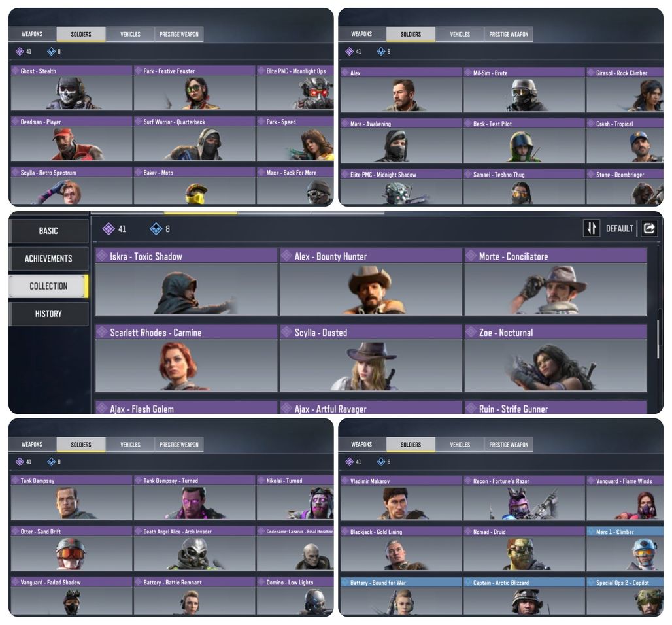Screen dimensions: 672x625
Task: Select the Scarlett Rhodes - Carmine card
Action: [186, 359]
